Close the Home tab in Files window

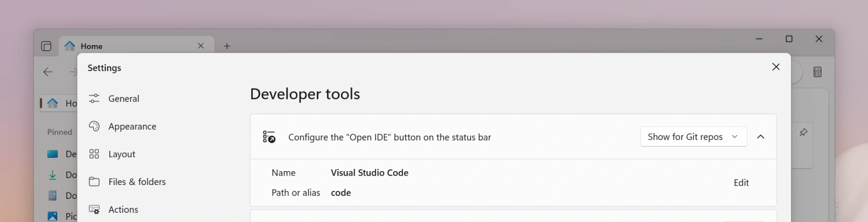coord(201,46)
